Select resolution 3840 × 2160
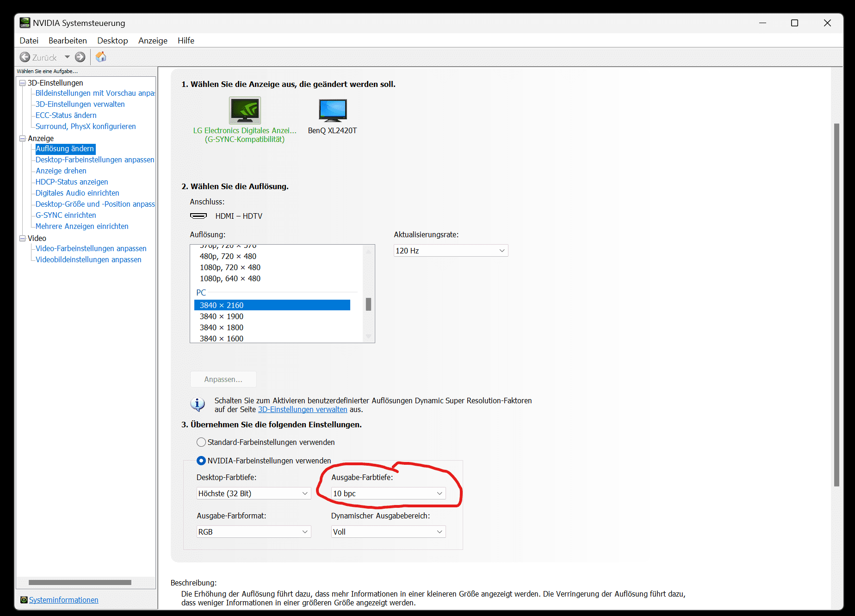Screen dimensions: 855x616 tap(272, 305)
